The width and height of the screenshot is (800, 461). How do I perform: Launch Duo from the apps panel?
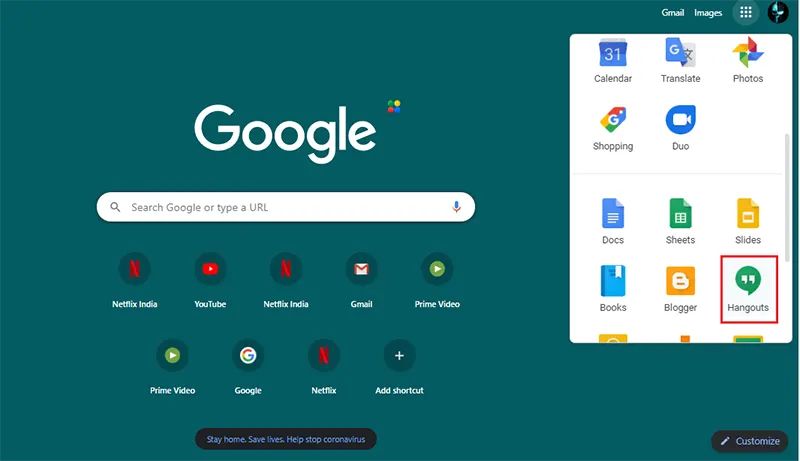tap(680, 129)
